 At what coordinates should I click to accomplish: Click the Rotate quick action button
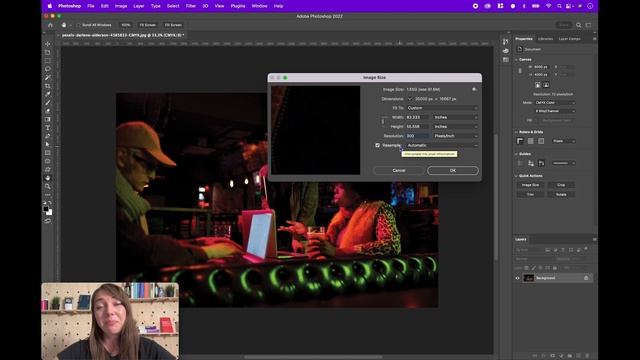click(x=561, y=194)
